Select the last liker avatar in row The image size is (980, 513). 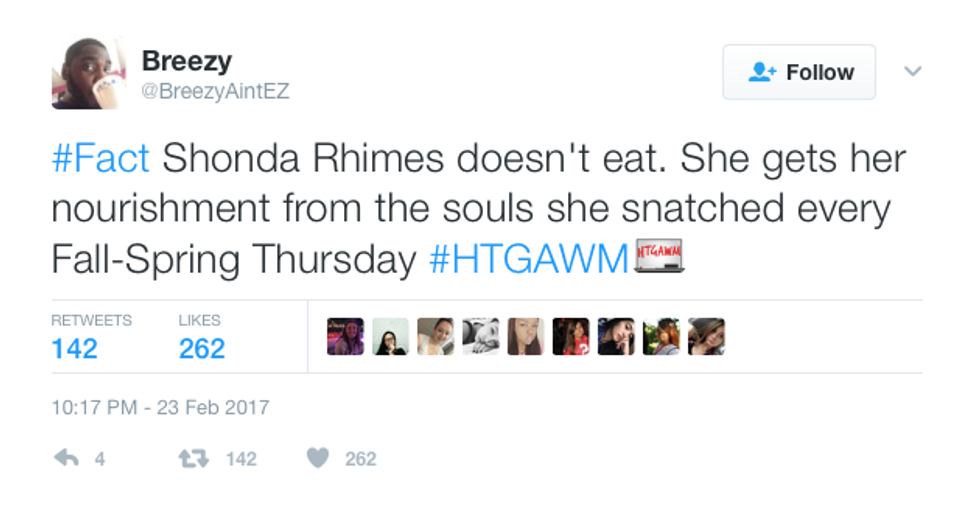[x=706, y=337]
